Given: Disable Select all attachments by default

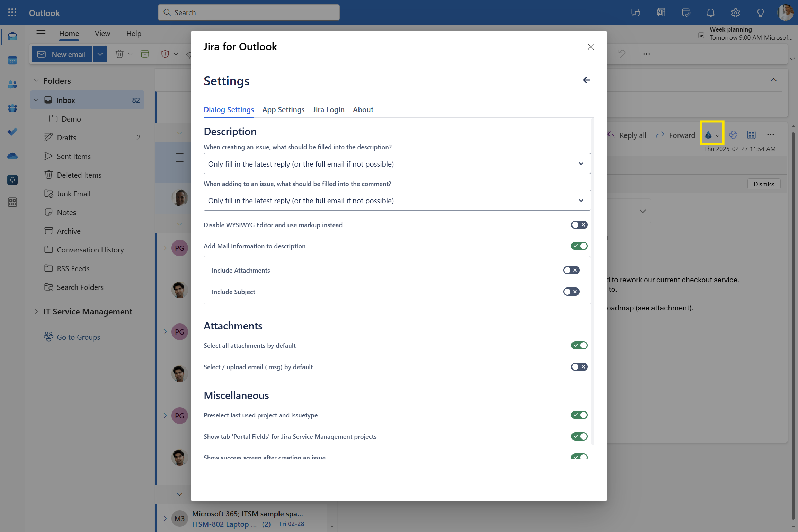Looking at the screenshot, I should (x=579, y=345).
